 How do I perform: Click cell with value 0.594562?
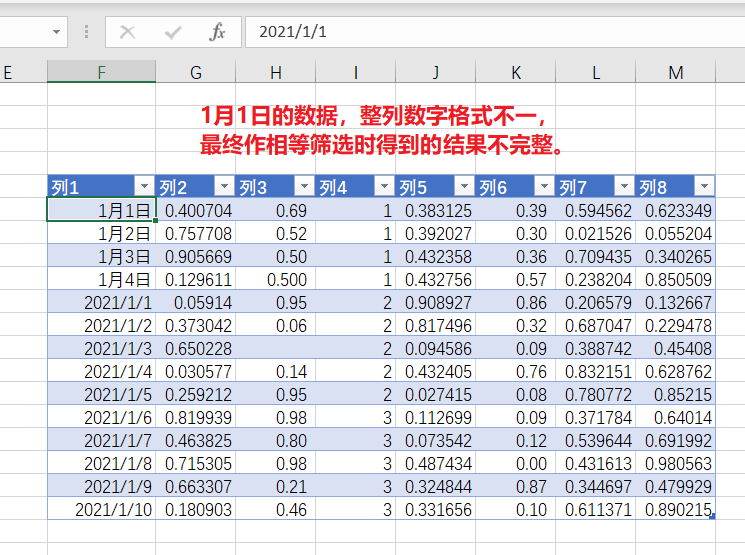pos(595,210)
